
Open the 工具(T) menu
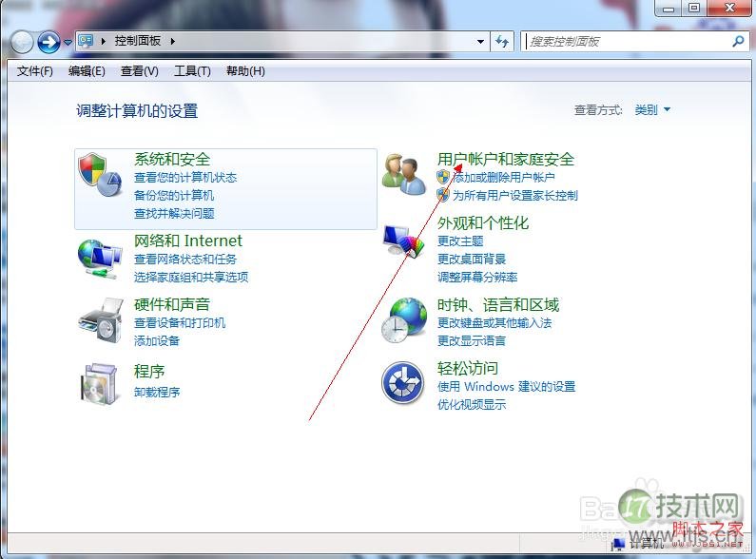(x=192, y=71)
